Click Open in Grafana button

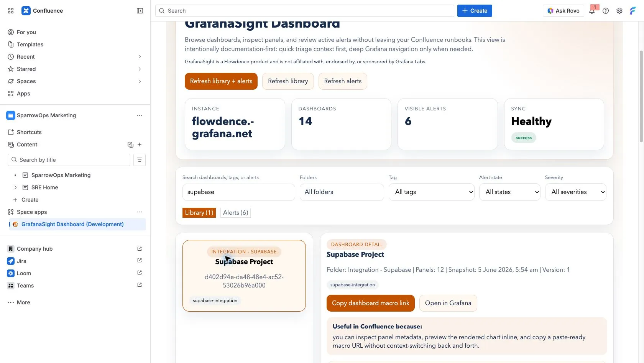tap(448, 303)
